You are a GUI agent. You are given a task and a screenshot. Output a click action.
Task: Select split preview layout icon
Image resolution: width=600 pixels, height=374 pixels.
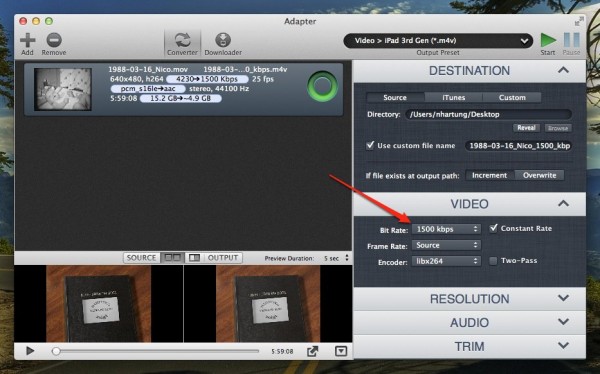tap(195, 258)
